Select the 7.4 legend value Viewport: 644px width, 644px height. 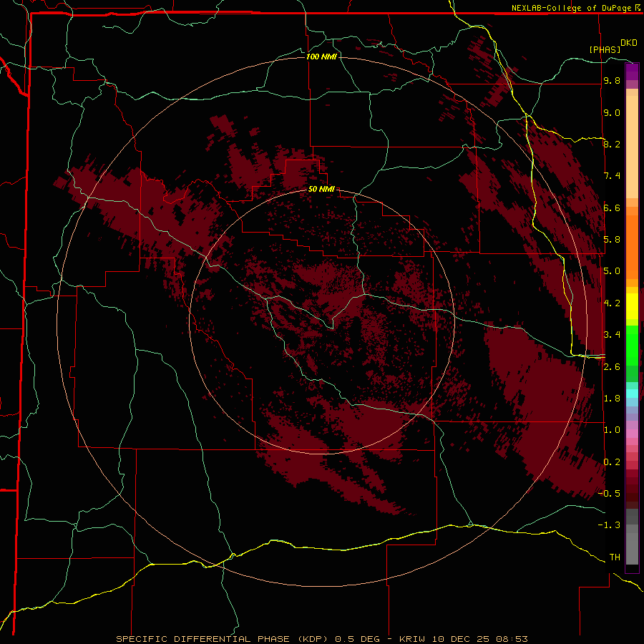pyautogui.click(x=612, y=176)
